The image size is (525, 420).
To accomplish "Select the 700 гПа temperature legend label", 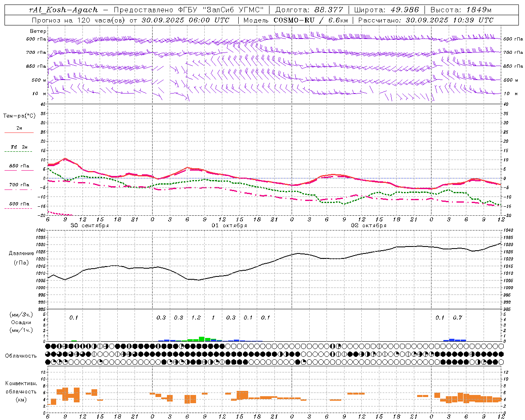I will [x=19, y=185].
